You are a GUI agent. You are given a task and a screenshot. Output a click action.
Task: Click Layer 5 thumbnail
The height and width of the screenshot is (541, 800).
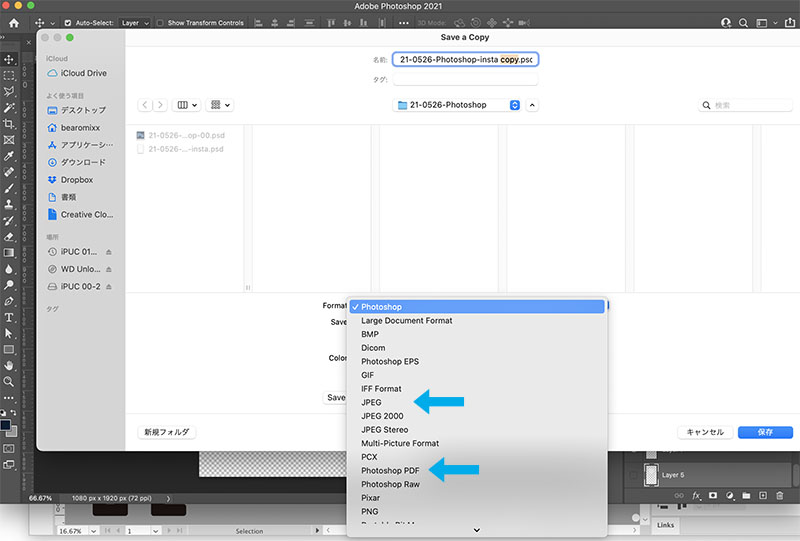651,475
